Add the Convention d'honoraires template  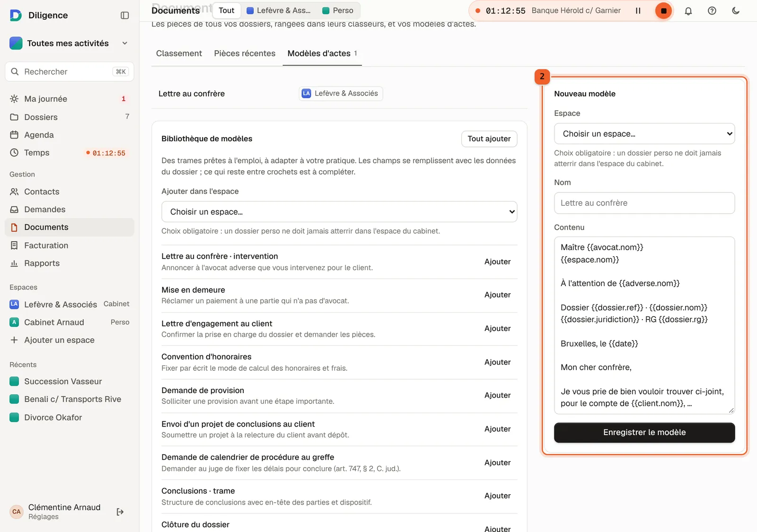tap(497, 362)
